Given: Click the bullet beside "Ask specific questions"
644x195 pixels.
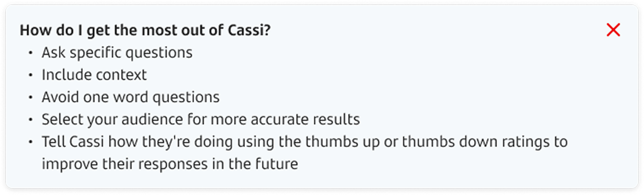Looking at the screenshot, I should pyautogui.click(x=31, y=53).
